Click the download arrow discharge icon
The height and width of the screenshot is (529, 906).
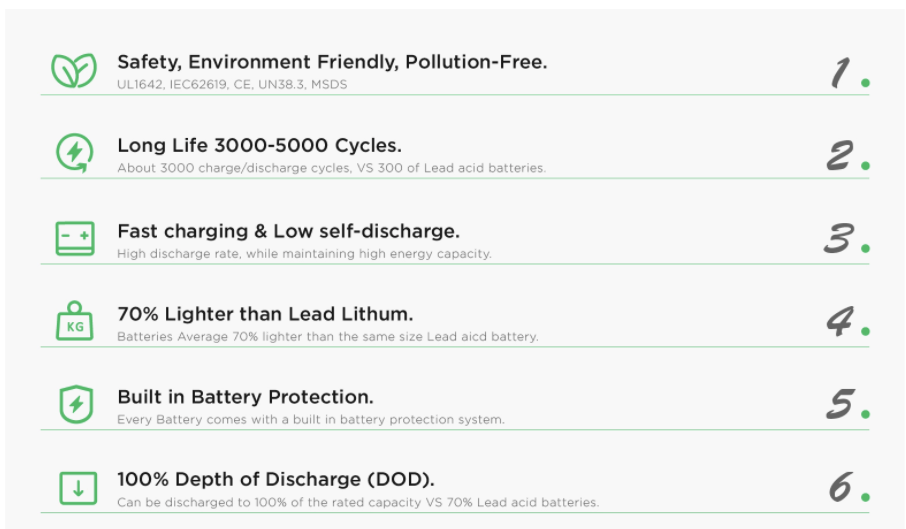(78, 488)
